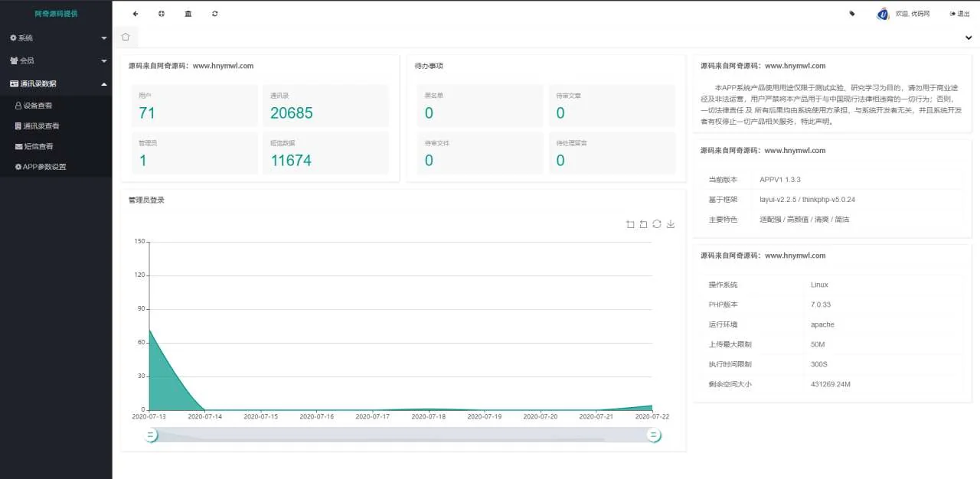Click the bank building icon in top toolbar

pos(188,14)
